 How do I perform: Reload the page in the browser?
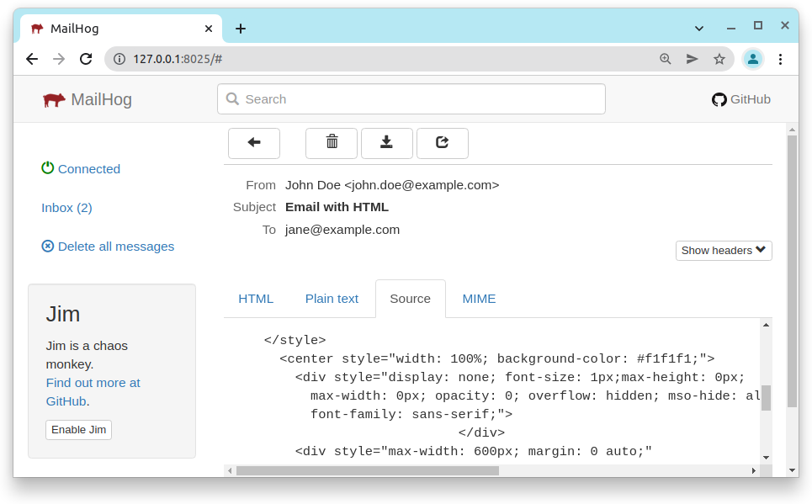[86, 59]
